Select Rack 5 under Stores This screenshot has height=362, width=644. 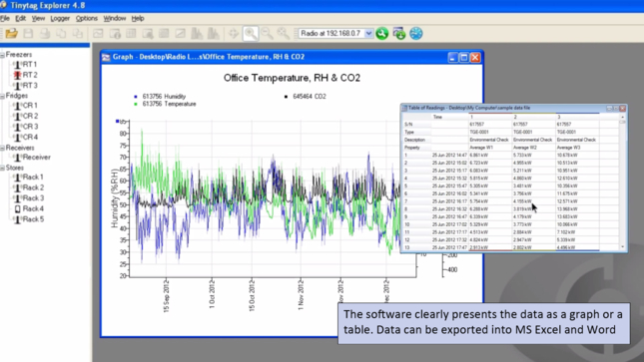click(28, 219)
